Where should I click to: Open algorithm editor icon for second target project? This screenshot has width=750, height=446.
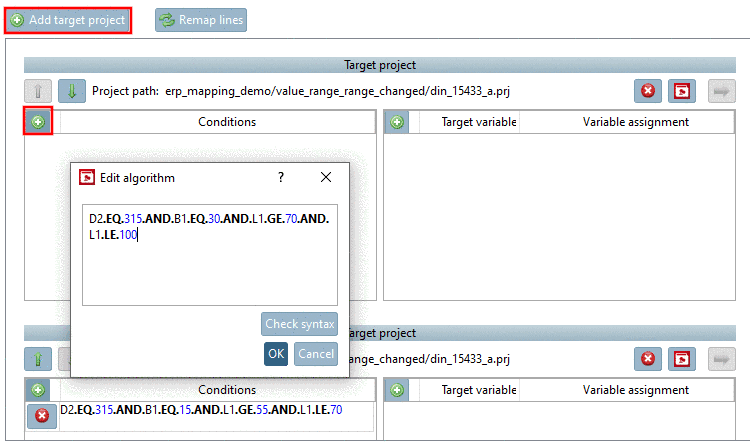pyautogui.click(x=682, y=359)
